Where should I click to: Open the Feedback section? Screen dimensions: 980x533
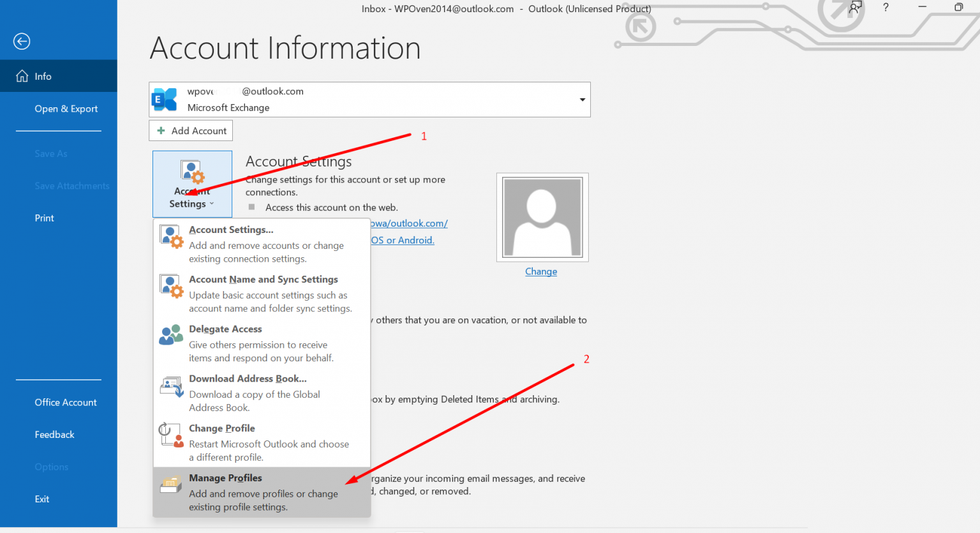tap(54, 434)
